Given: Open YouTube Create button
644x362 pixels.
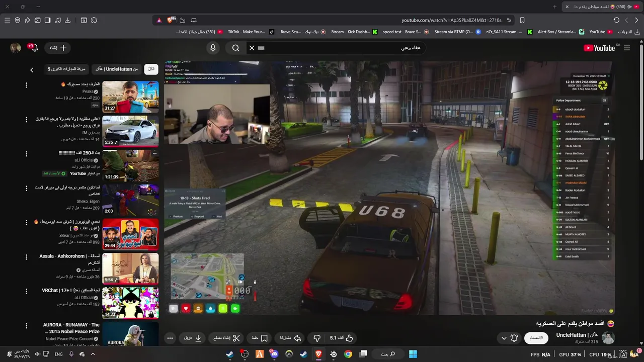Looking at the screenshot, I should pyautogui.click(x=57, y=48).
